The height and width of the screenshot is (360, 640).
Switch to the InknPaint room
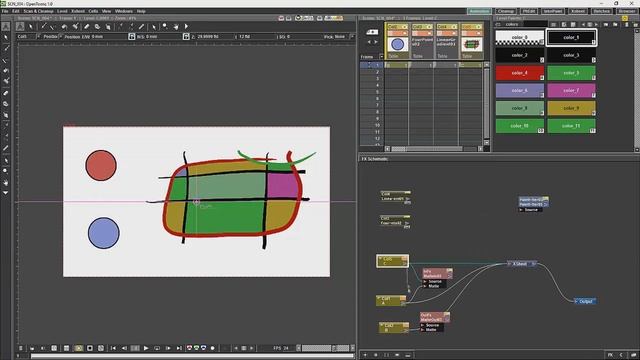[553, 11]
